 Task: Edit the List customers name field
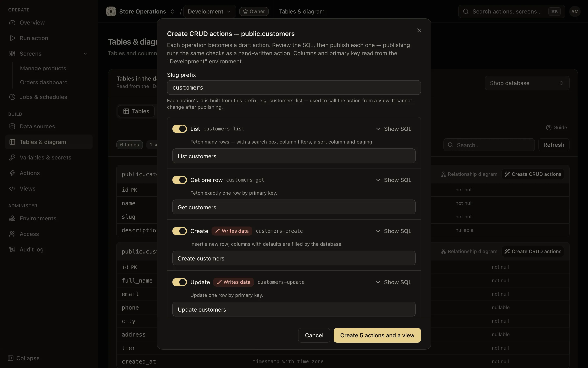click(x=294, y=156)
